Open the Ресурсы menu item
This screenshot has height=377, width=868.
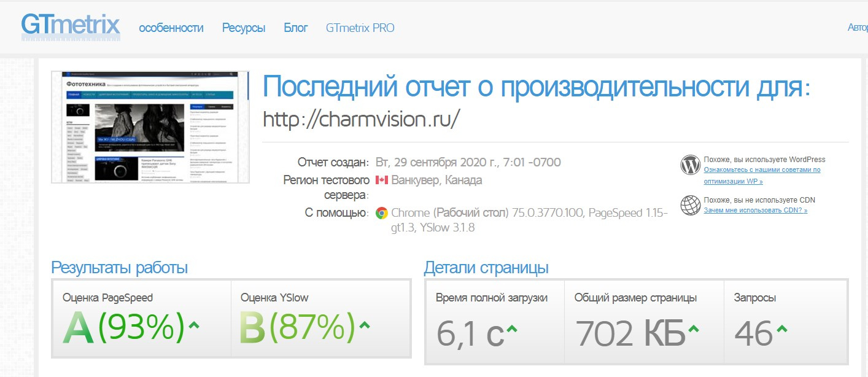(x=244, y=28)
